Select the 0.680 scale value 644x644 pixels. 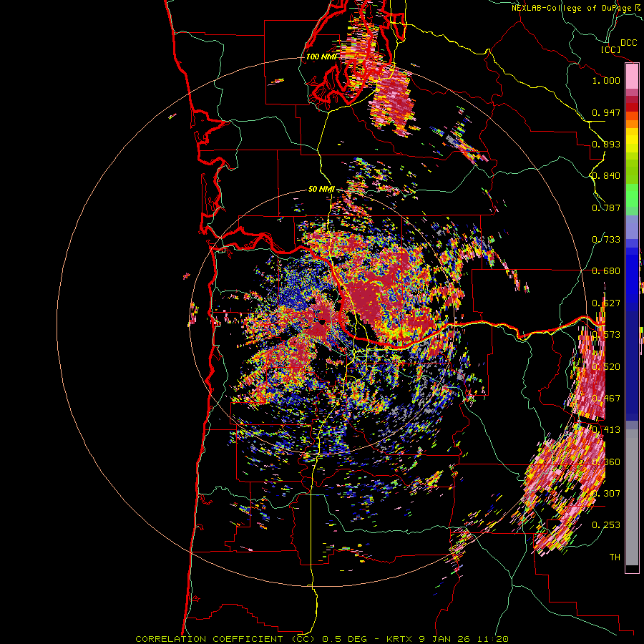click(606, 271)
